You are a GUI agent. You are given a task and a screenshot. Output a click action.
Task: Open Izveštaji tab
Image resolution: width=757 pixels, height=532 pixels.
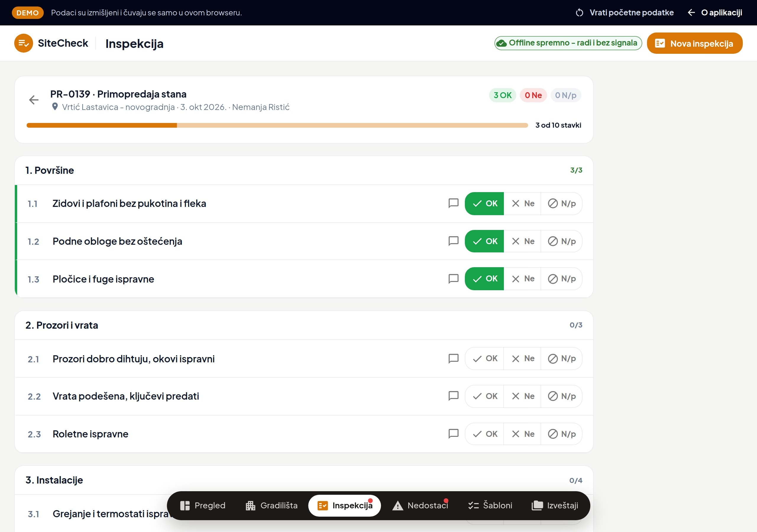(x=555, y=506)
